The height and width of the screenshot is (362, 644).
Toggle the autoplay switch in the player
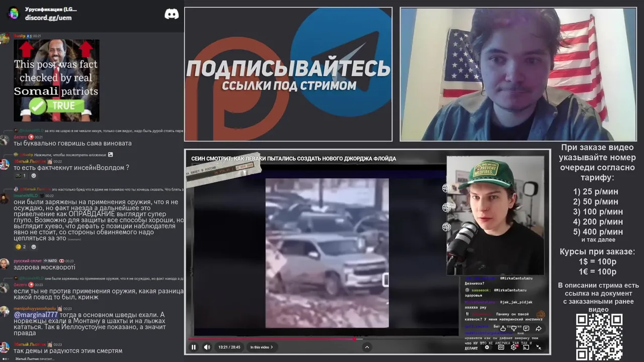point(487,347)
